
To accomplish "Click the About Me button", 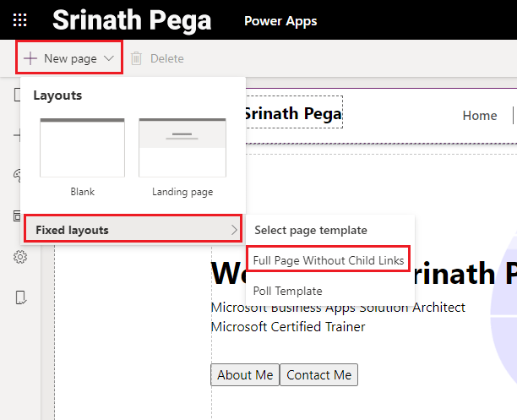I will [245, 375].
